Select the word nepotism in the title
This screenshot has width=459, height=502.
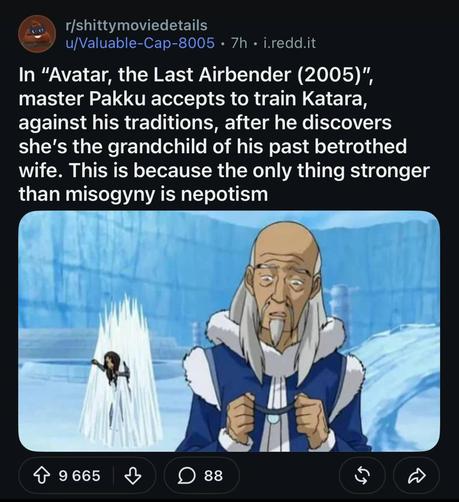[x=225, y=194]
